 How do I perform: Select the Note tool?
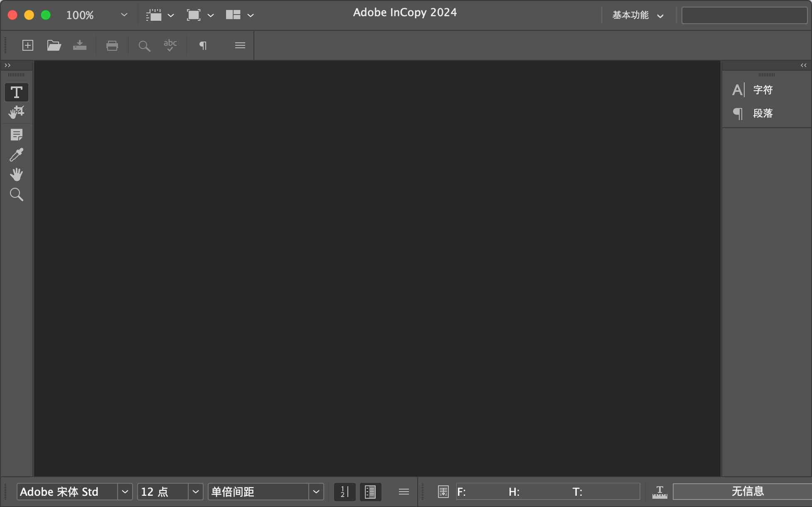[17, 135]
